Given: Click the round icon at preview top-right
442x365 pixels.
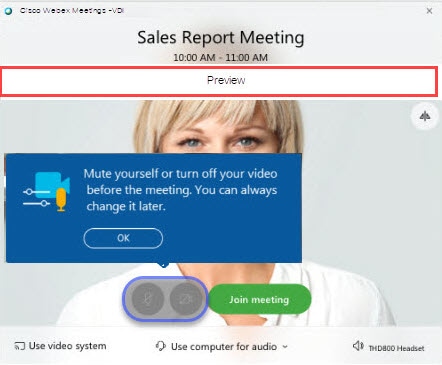Looking at the screenshot, I should (x=425, y=116).
